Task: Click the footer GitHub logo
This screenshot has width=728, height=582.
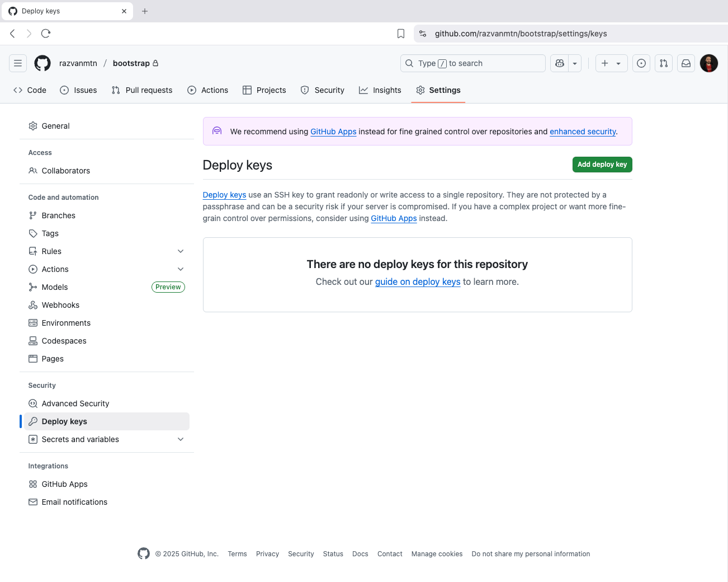Action: (144, 553)
